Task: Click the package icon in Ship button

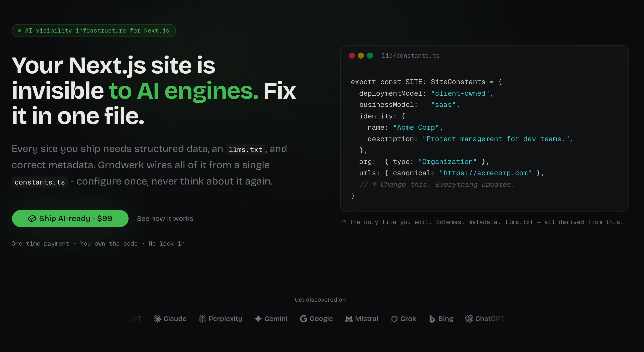Action: click(x=32, y=219)
